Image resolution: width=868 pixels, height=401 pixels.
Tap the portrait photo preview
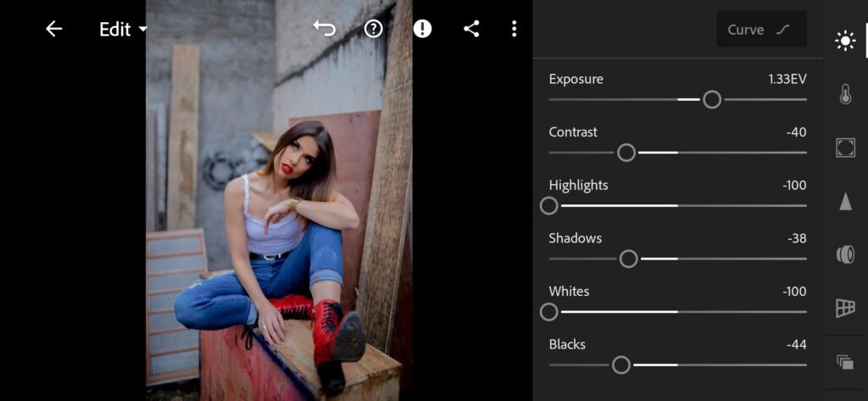279,200
